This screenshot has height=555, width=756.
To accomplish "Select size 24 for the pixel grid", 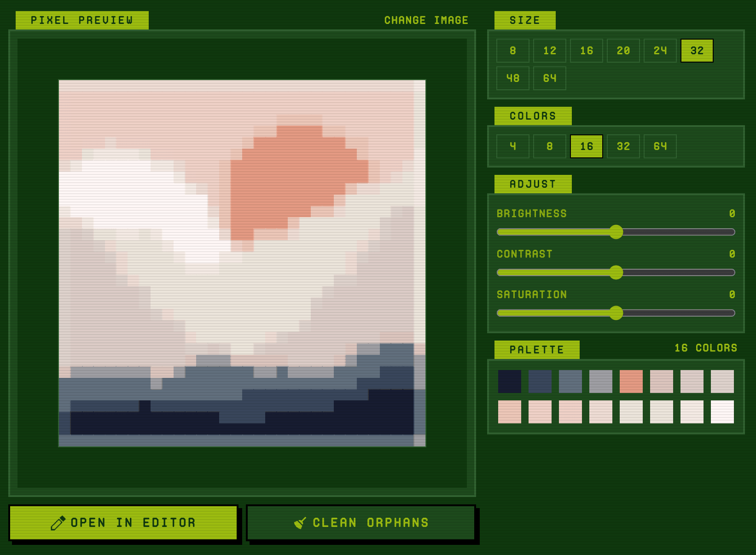I will 660,51.
